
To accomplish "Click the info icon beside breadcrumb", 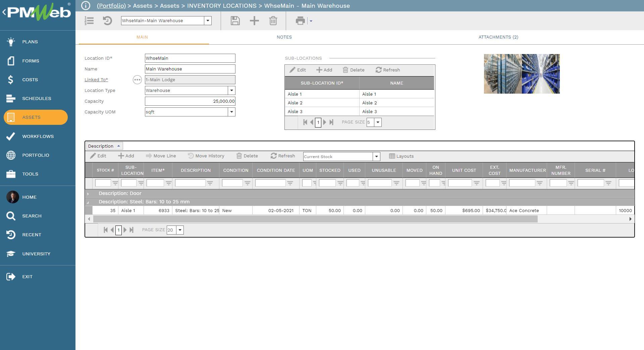I will pos(86,6).
